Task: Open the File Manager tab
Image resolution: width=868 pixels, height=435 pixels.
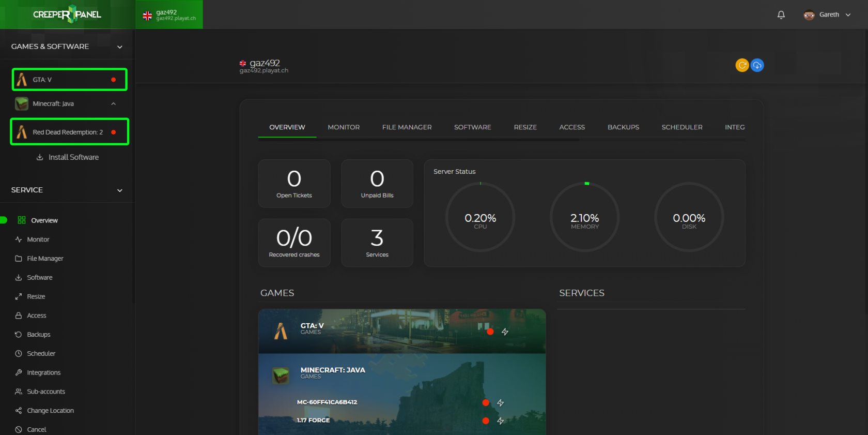Action: pyautogui.click(x=407, y=127)
